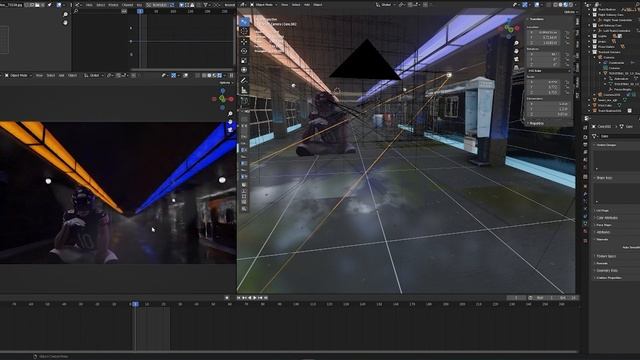Click the navigation axis gizmo in main viewport

tap(509, 28)
